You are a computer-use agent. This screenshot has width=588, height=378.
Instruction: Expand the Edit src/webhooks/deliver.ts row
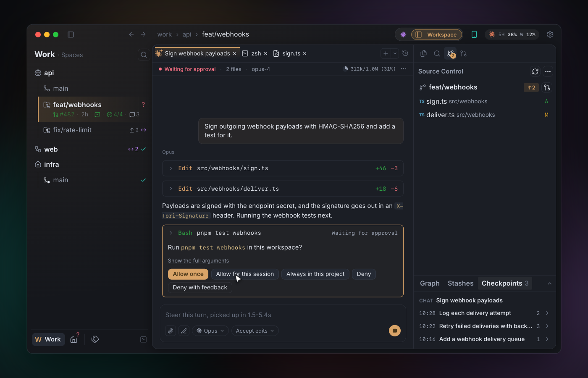283,189
